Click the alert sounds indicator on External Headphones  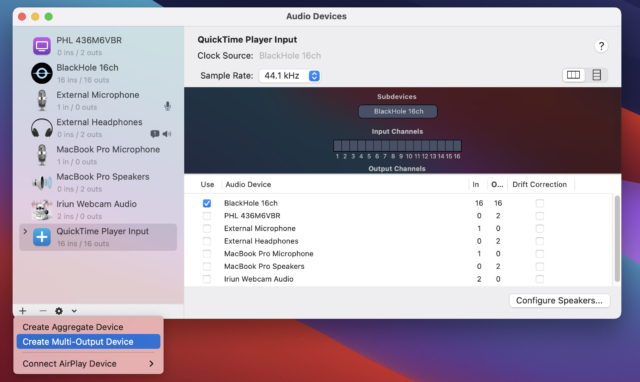tap(155, 134)
